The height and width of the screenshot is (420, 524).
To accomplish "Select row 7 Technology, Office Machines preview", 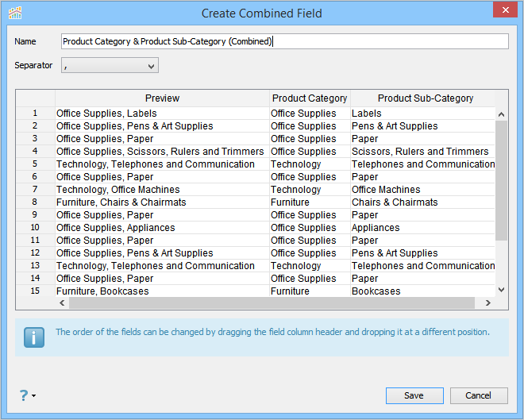I will (118, 190).
